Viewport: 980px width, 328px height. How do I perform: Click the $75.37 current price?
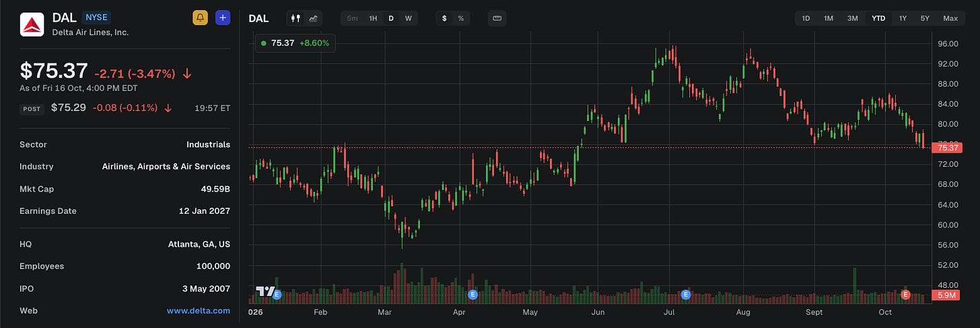coord(54,71)
